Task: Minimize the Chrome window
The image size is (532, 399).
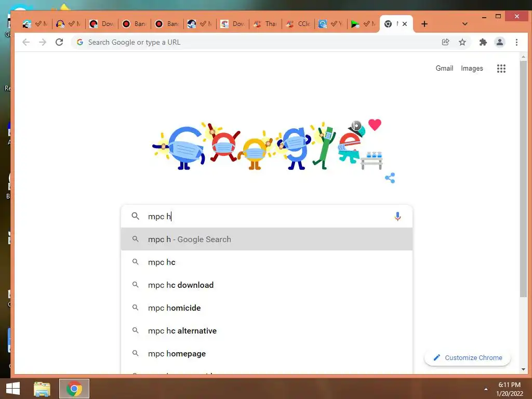Action: coord(484,16)
